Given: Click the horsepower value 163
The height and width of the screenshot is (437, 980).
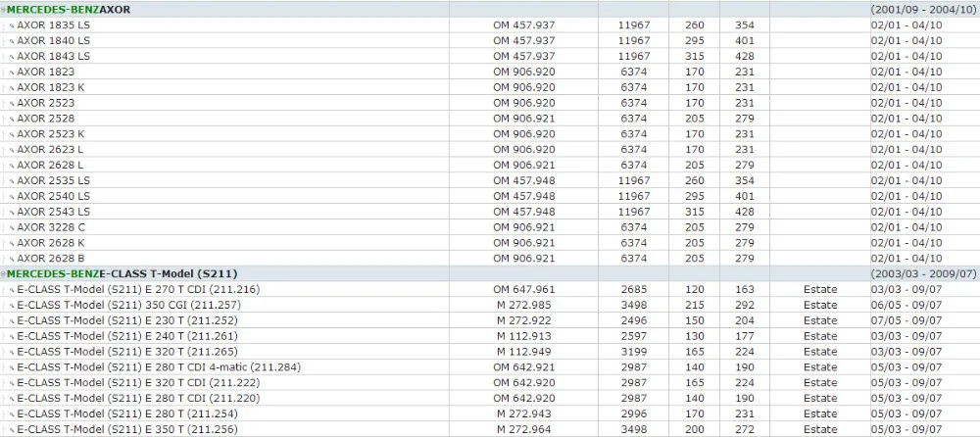Looking at the screenshot, I should click(745, 289).
